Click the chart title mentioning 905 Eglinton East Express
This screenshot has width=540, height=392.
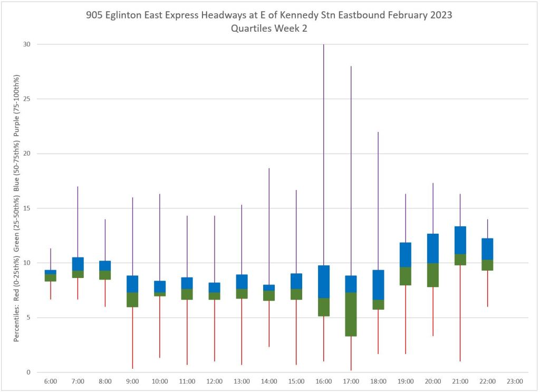tap(269, 15)
